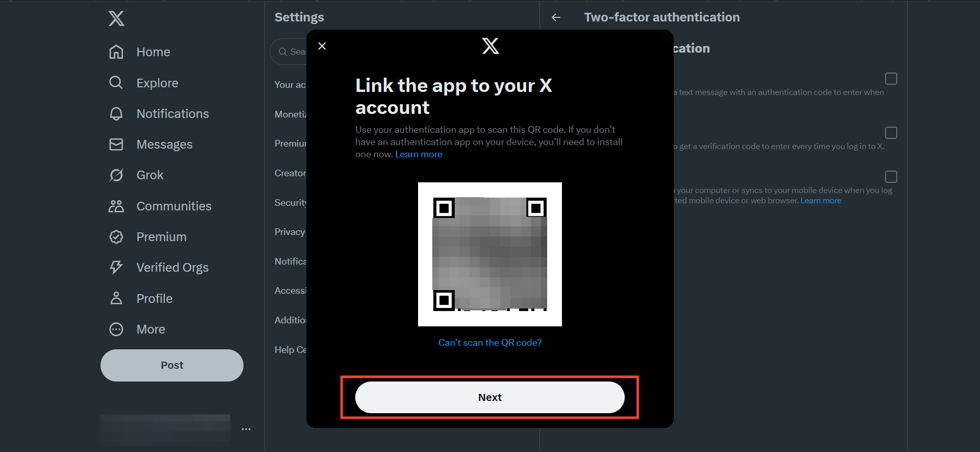980x452 pixels.
Task: Click the Profile person icon
Action: [116, 298]
